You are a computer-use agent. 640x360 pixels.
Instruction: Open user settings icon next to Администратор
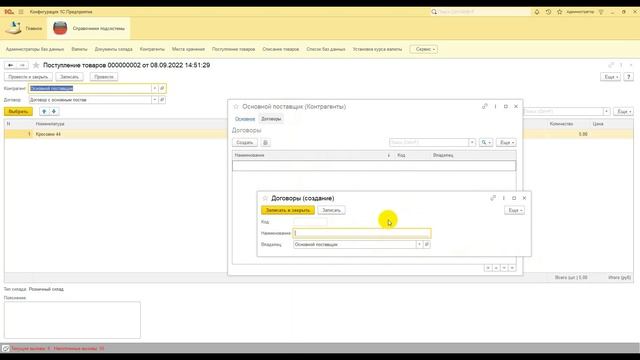tap(601, 12)
